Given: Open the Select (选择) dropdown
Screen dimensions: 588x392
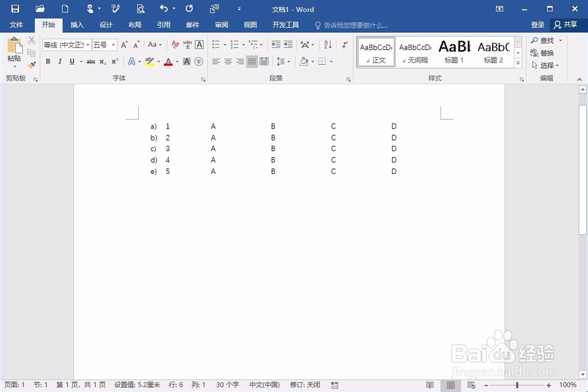Looking at the screenshot, I should (546, 65).
